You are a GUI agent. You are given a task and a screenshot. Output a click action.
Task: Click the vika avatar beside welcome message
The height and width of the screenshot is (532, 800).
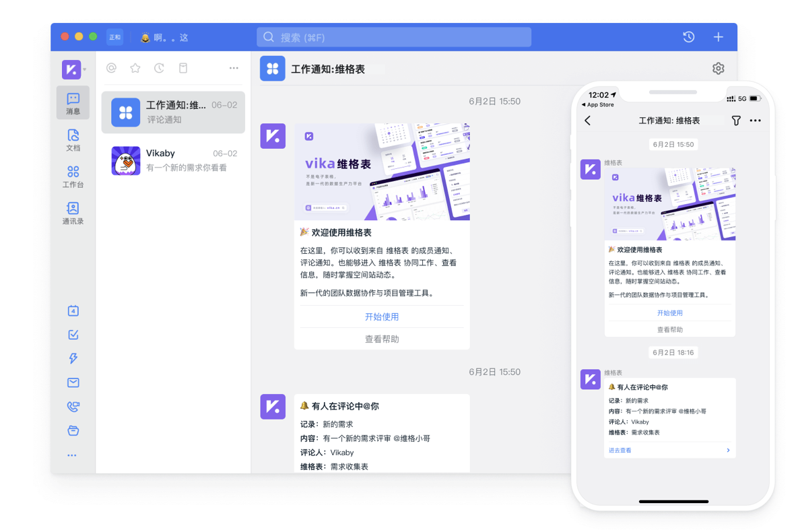click(x=273, y=136)
